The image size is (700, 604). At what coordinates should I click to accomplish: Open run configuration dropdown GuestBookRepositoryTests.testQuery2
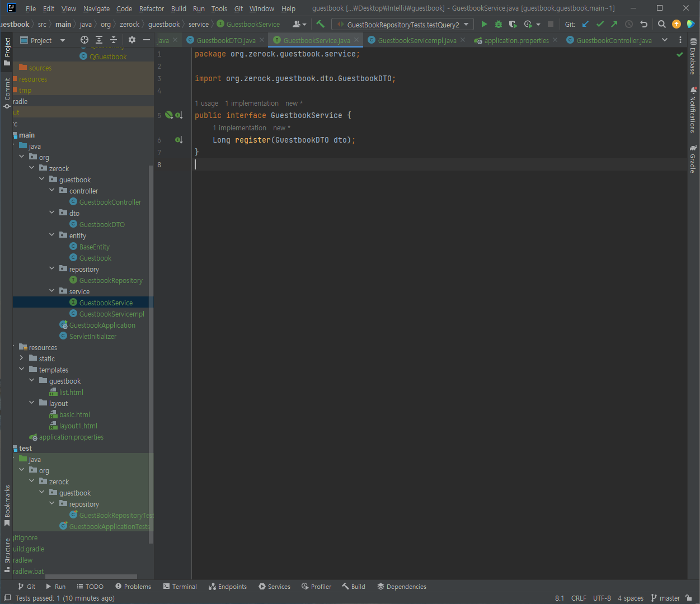[403, 24]
